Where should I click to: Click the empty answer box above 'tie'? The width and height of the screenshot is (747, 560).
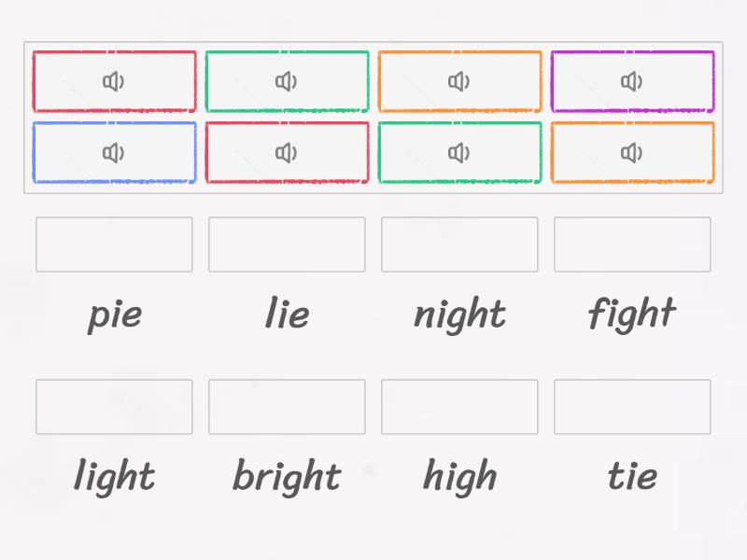click(632, 406)
